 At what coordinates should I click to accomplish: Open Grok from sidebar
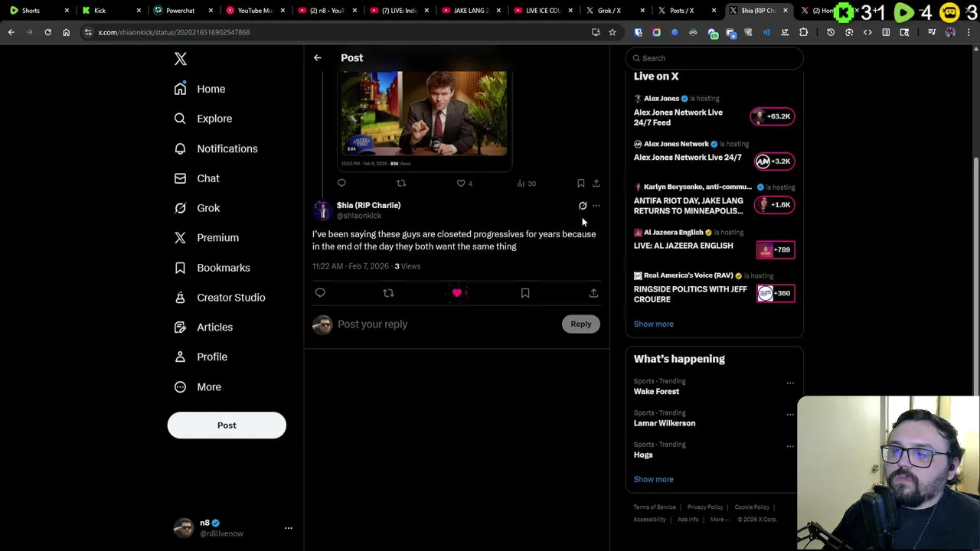tap(197, 208)
